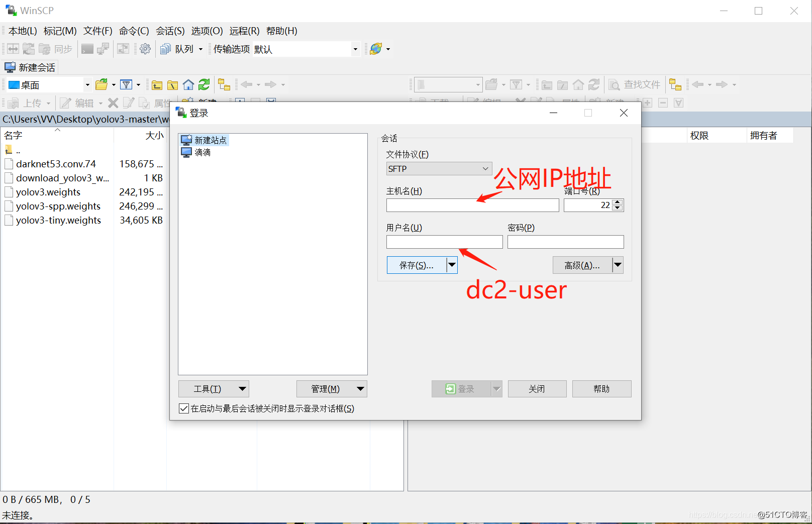812x524 pixels.
Task: Click the 用户名(U) user name field
Action: 444,242
